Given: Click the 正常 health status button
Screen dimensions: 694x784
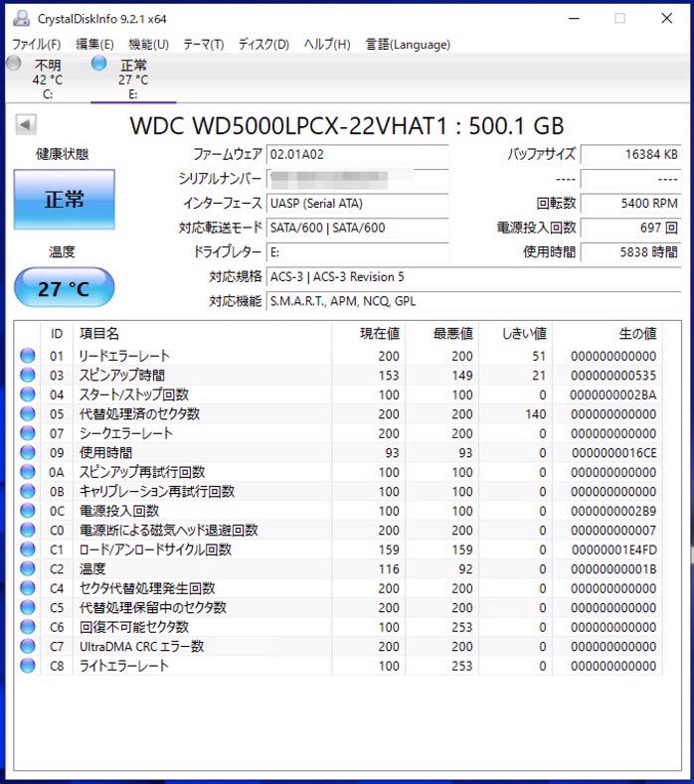Looking at the screenshot, I should (x=64, y=200).
